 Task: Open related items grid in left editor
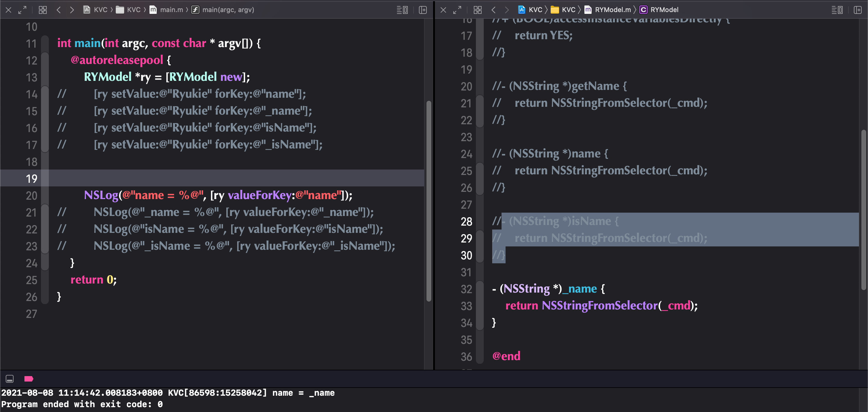pos(43,10)
